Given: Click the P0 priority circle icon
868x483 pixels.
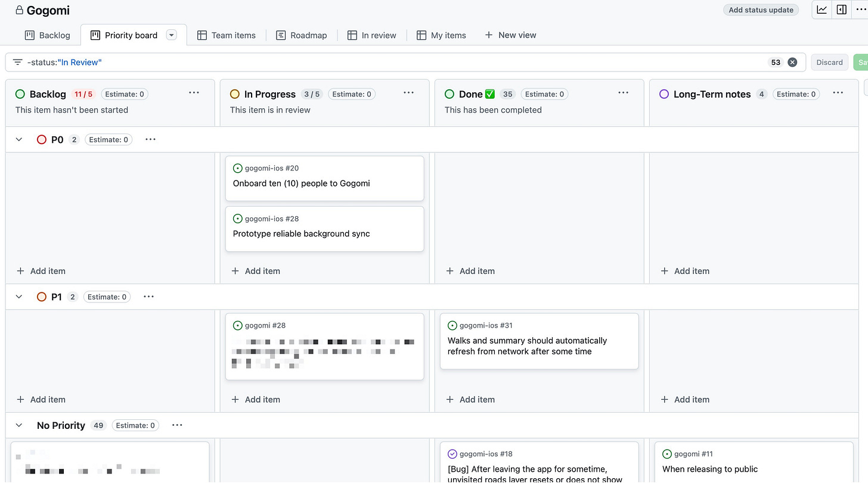Looking at the screenshot, I should coord(42,139).
